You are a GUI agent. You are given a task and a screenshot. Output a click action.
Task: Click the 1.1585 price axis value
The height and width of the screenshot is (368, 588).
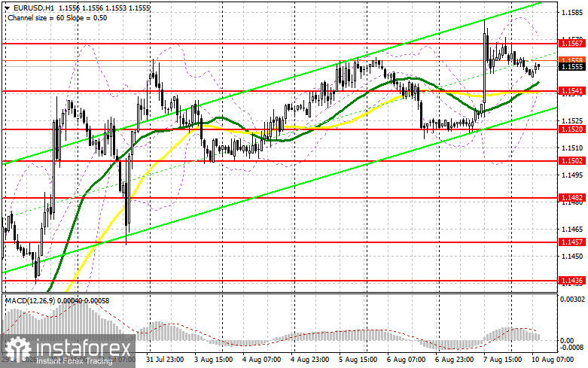pyautogui.click(x=572, y=13)
